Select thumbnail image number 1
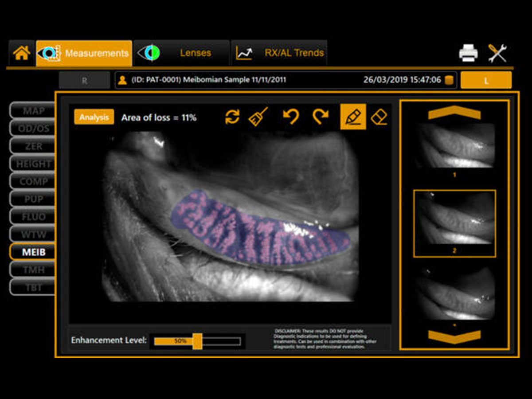 coord(454,145)
